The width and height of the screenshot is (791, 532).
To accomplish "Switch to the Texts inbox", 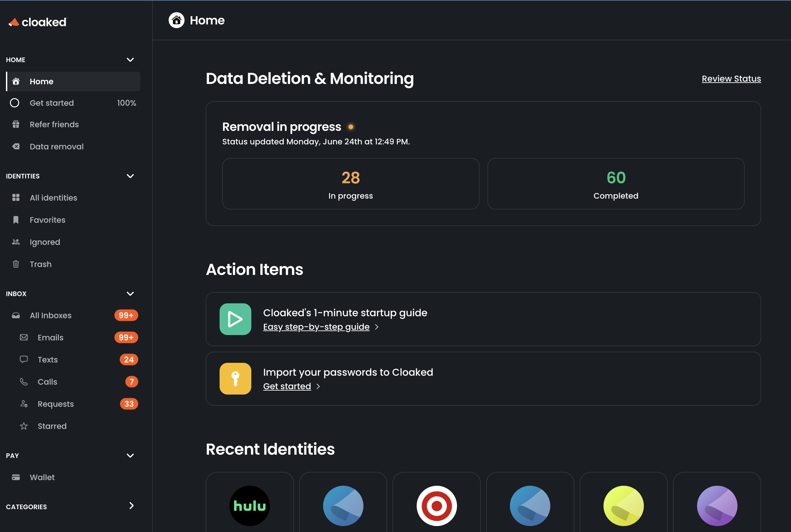I will 48,360.
